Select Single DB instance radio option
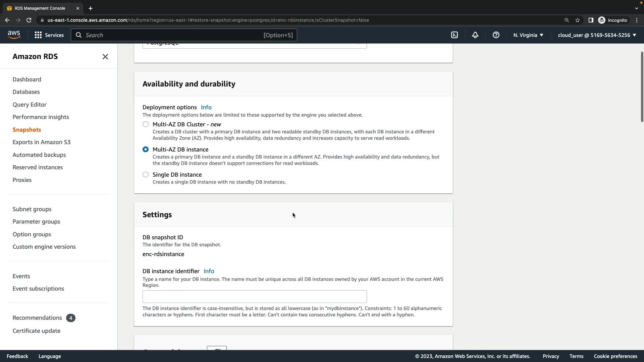The width and height of the screenshot is (644, 362). [x=146, y=175]
